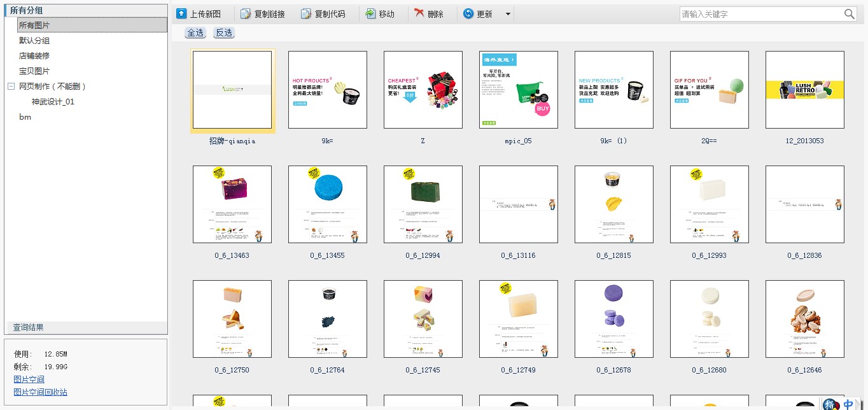Screen dimensions: 868x410
Task: Select the 招牌-qianqia thumbnail
Action: (232, 90)
